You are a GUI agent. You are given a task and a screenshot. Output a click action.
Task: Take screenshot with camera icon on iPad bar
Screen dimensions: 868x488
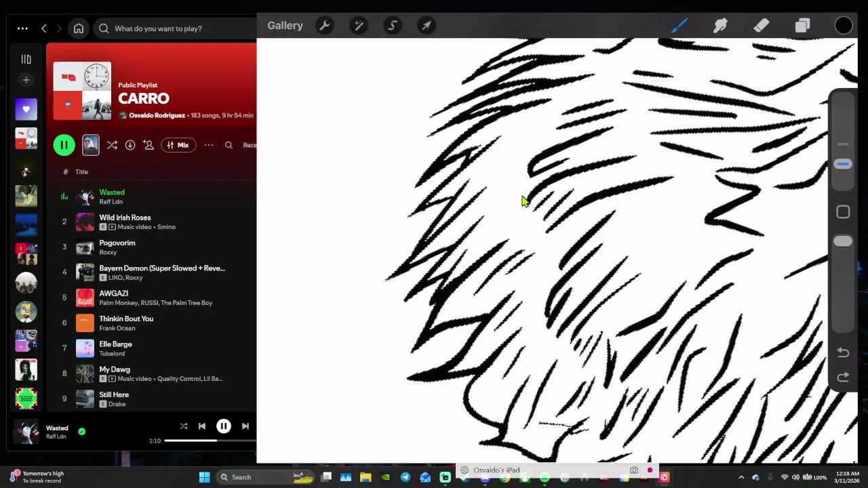[x=634, y=470]
